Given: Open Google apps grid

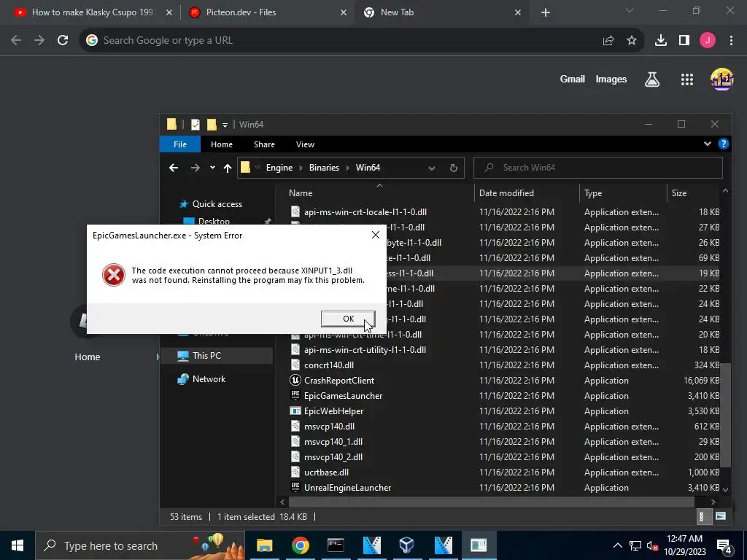Looking at the screenshot, I should 686,79.
